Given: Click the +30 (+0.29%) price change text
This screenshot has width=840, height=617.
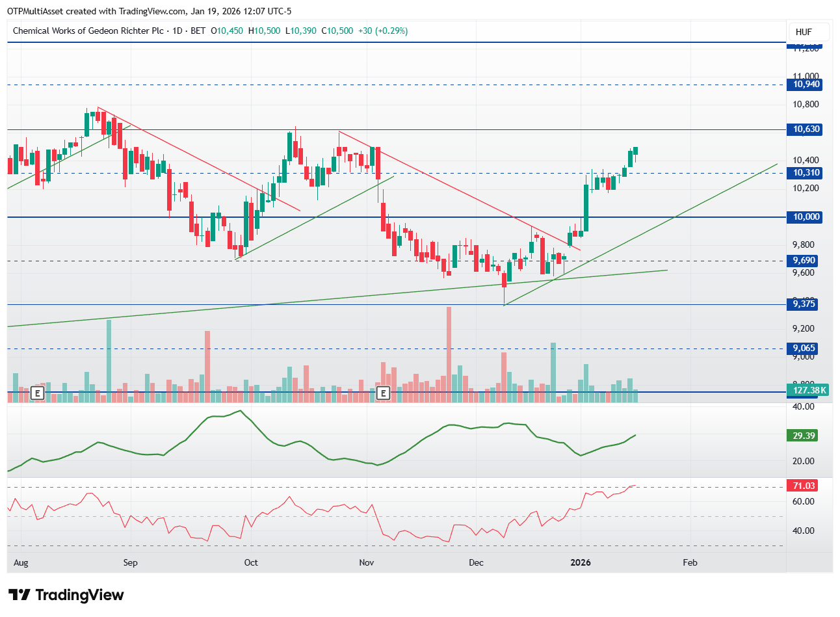Looking at the screenshot, I should [383, 31].
